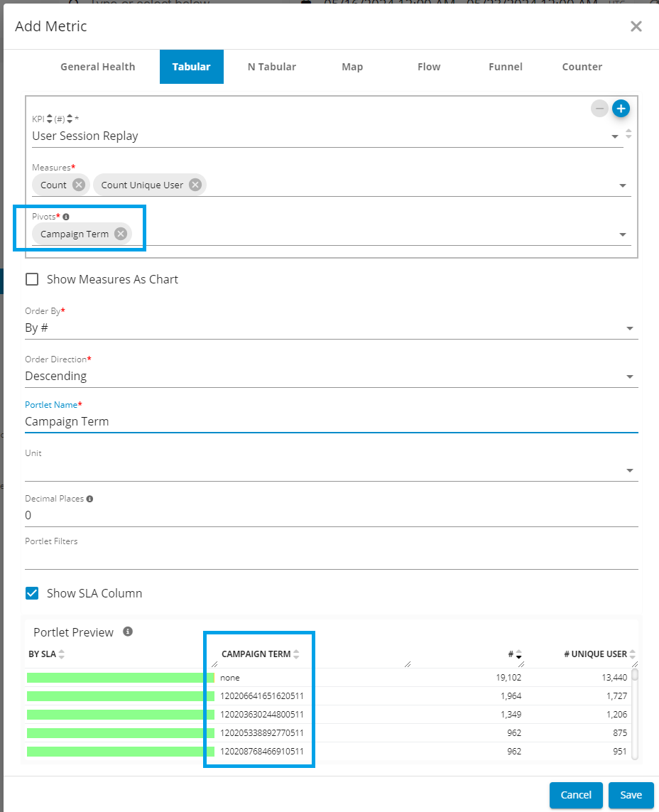
Task: Close the Add Metric dialog with X
Action: 636,27
